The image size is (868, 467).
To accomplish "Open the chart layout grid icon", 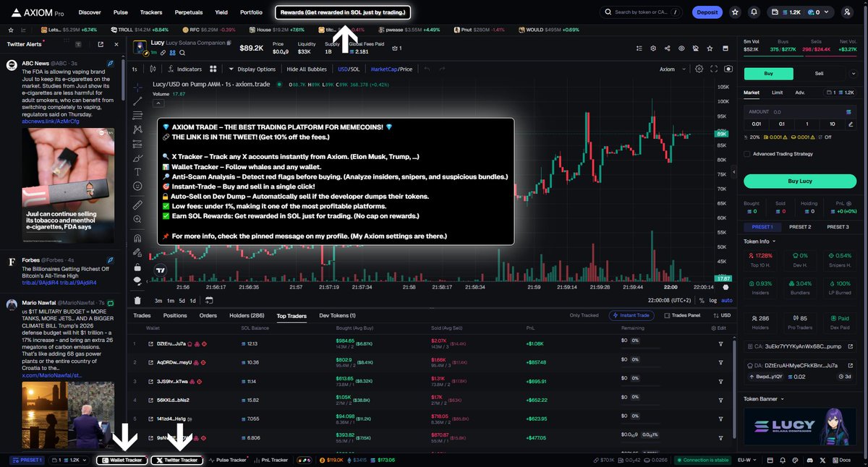I will pyautogui.click(x=213, y=69).
